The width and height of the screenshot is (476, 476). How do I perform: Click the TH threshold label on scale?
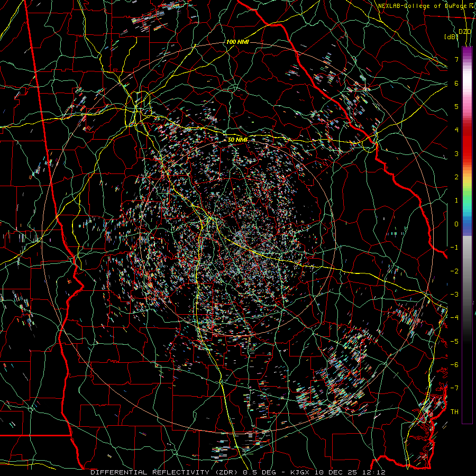coord(454,411)
